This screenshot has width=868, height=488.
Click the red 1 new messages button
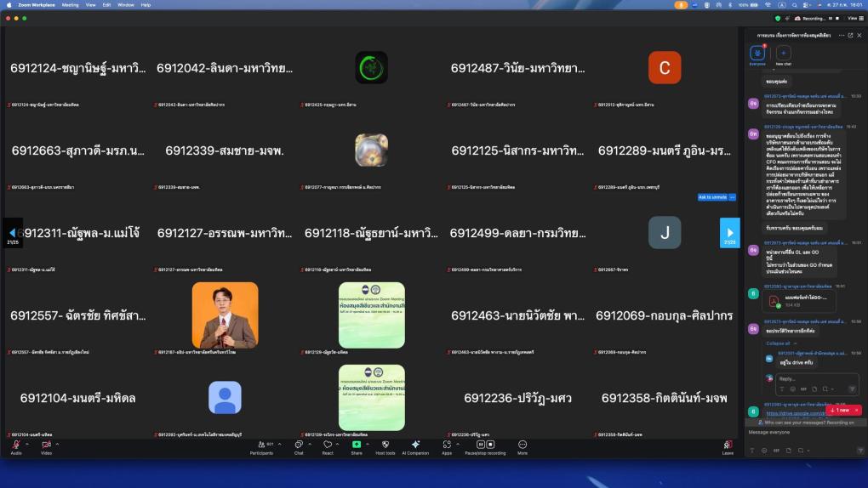pyautogui.click(x=843, y=410)
